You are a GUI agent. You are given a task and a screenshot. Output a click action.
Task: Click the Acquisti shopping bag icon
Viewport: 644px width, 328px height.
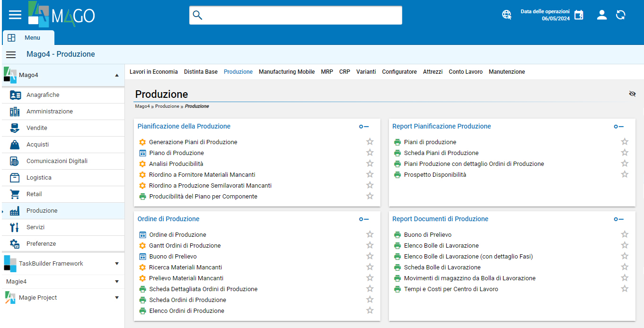tap(15, 145)
